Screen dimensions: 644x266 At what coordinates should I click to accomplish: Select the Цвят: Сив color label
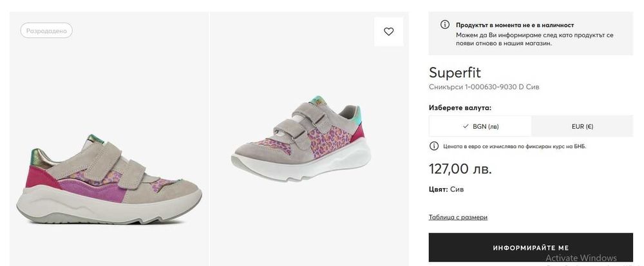[x=446, y=189]
